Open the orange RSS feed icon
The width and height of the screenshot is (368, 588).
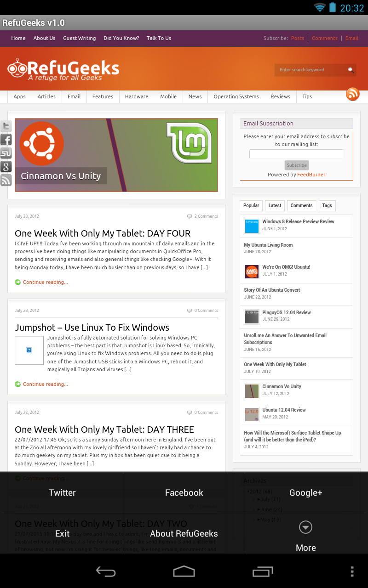pyautogui.click(x=353, y=94)
